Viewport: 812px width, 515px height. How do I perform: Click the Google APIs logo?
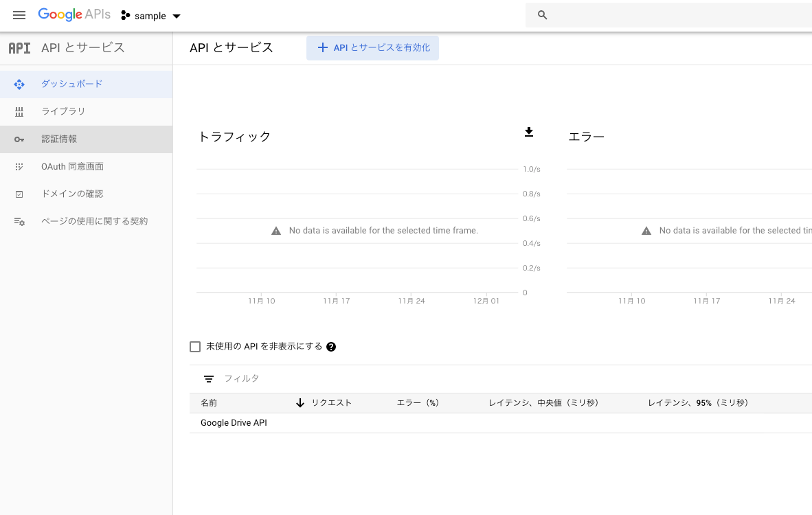[x=74, y=14]
